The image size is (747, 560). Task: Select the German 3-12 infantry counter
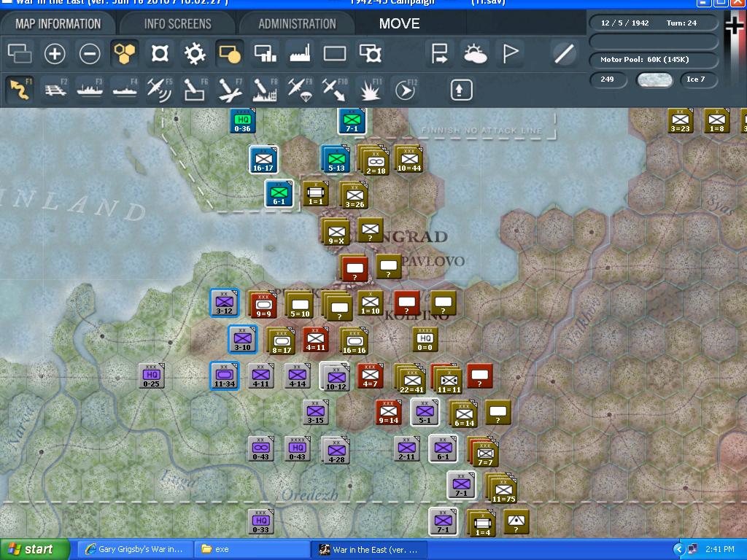coord(225,303)
